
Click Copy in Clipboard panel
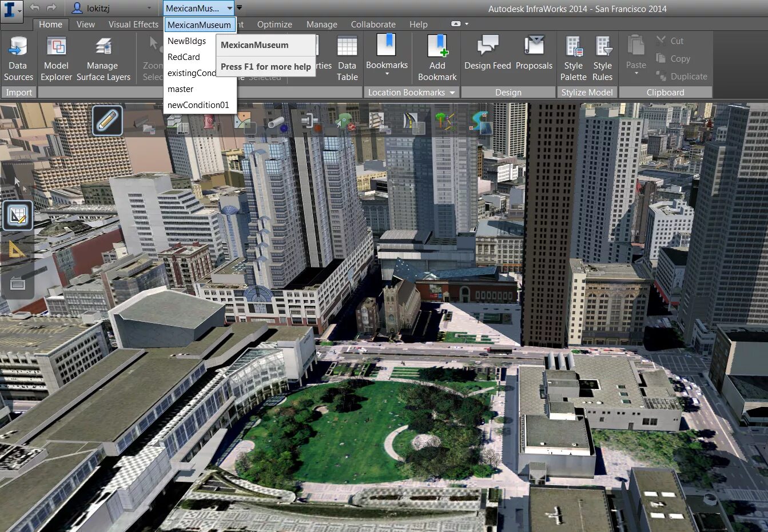point(673,59)
